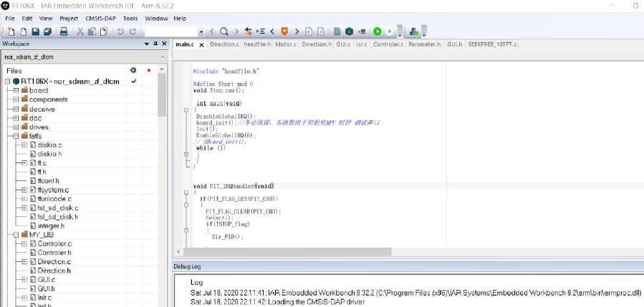Click the Save icon in the toolbar
644x307 pixels.
[35, 31]
